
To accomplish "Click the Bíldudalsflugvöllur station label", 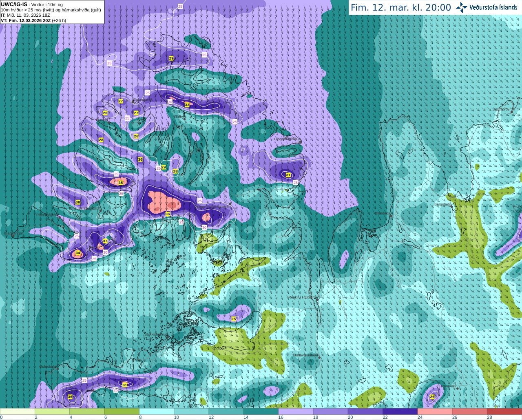I will pos(84,208).
